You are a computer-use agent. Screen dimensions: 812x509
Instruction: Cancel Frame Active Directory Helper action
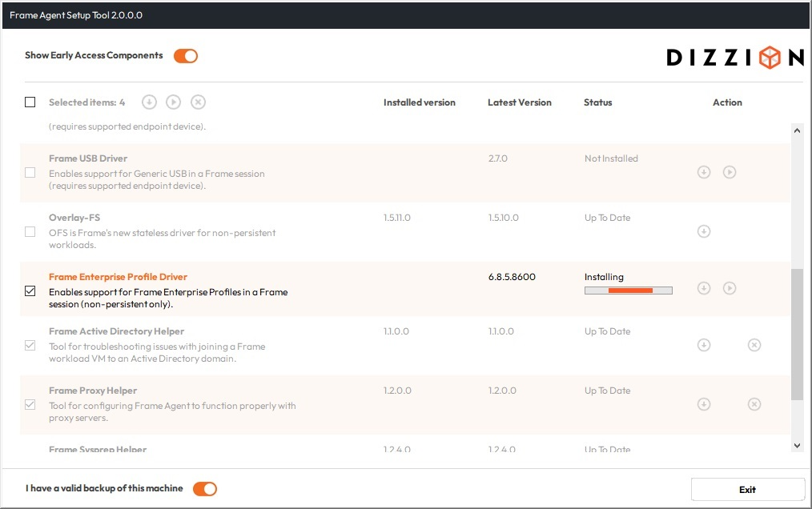(x=754, y=345)
